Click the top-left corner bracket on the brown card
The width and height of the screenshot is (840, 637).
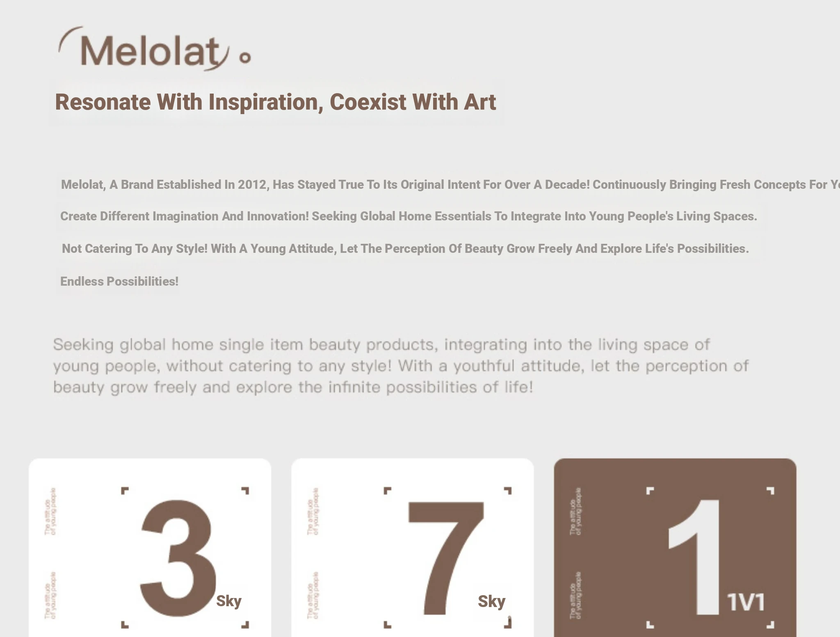[650, 490]
